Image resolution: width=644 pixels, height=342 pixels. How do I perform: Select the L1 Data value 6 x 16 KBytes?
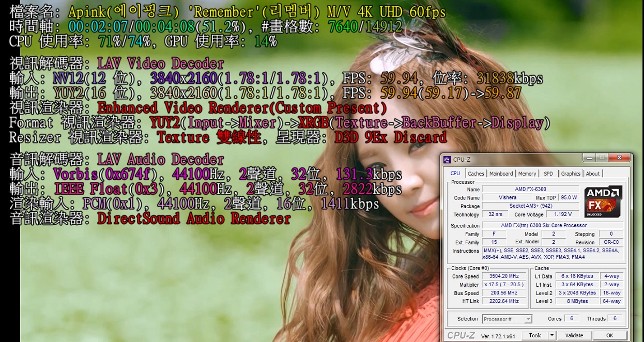coord(577,276)
